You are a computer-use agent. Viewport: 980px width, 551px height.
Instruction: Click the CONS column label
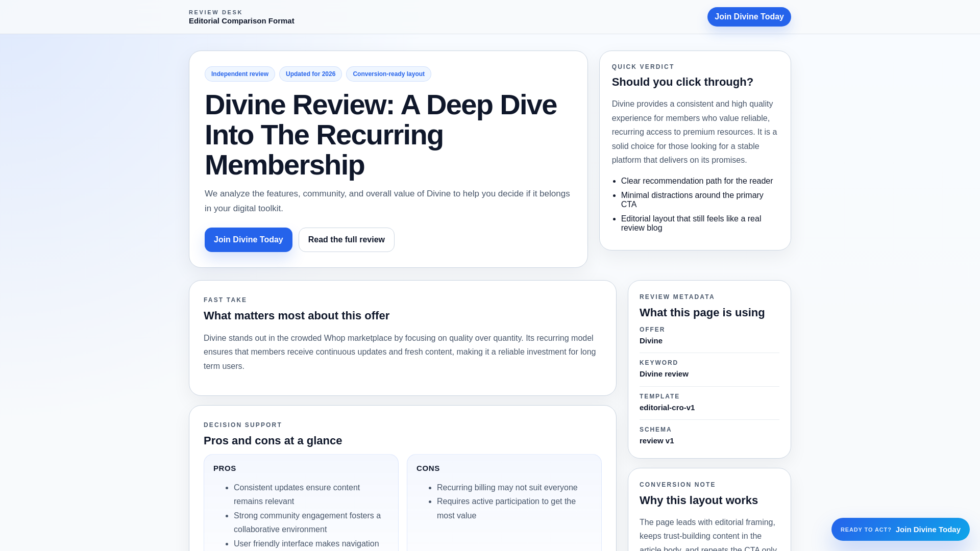tap(428, 468)
